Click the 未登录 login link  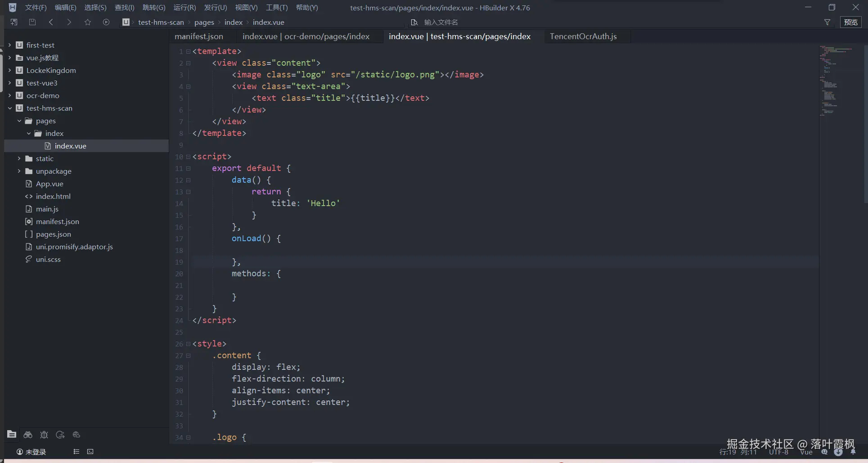click(x=36, y=452)
